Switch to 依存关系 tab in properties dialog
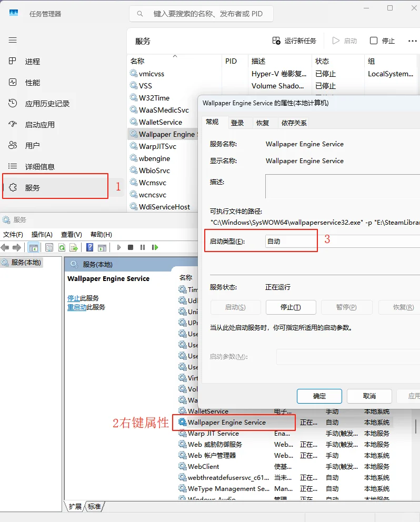 (x=294, y=123)
